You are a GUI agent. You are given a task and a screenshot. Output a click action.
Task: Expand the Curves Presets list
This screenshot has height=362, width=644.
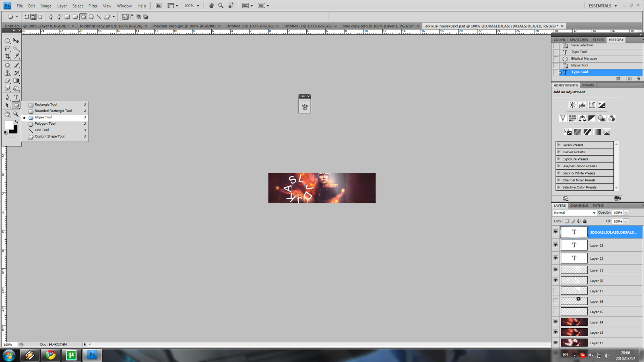[559, 152]
